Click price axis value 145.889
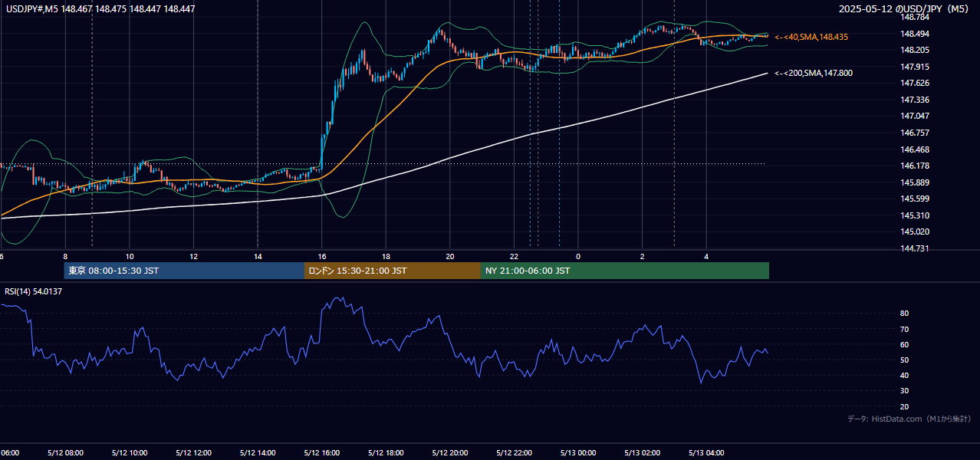980x460 pixels. [915, 182]
